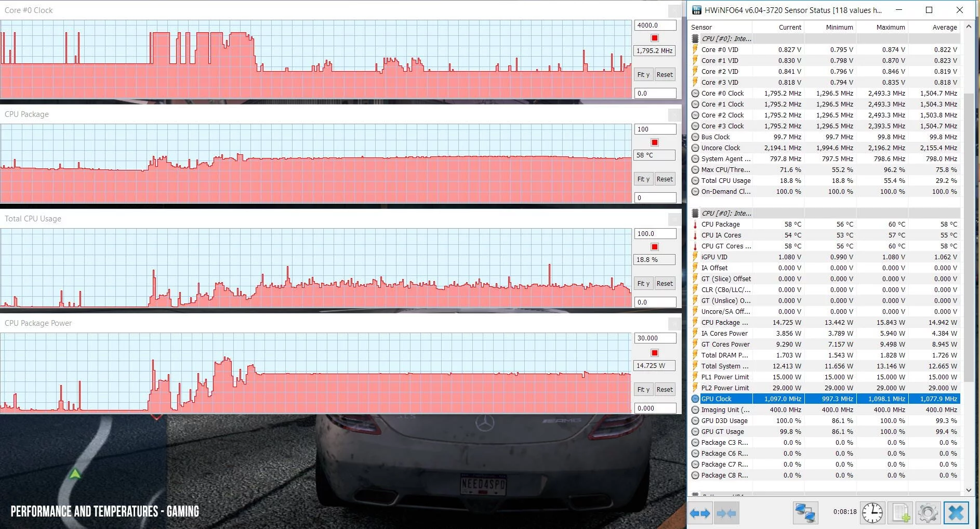Click the HWiNFO64 title bar app icon
Screen dimensions: 980x529
pos(696,10)
